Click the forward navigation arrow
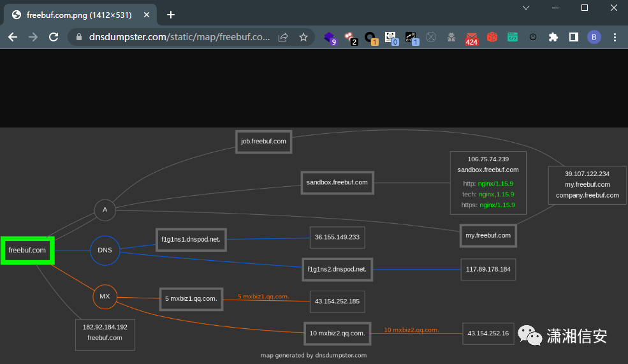 pos(33,37)
